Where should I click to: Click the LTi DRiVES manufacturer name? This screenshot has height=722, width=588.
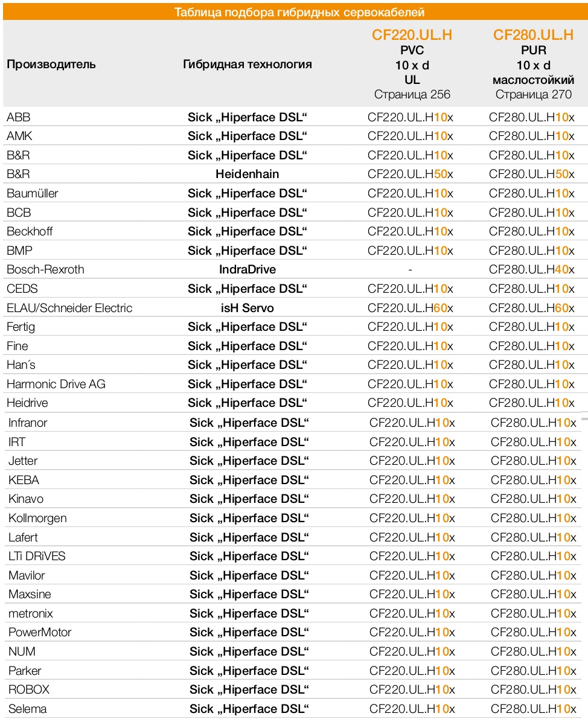[x=37, y=556]
